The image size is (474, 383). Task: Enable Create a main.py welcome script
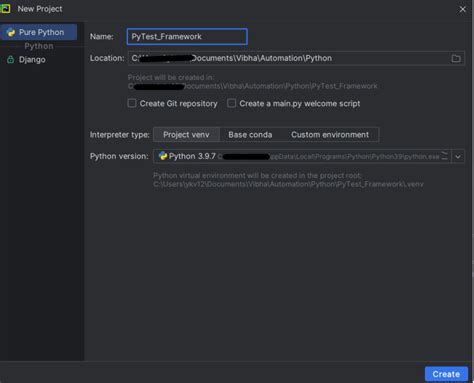click(x=231, y=103)
